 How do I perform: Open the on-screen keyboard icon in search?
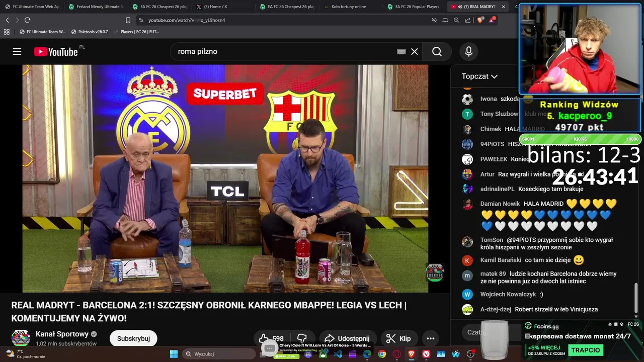click(x=401, y=52)
